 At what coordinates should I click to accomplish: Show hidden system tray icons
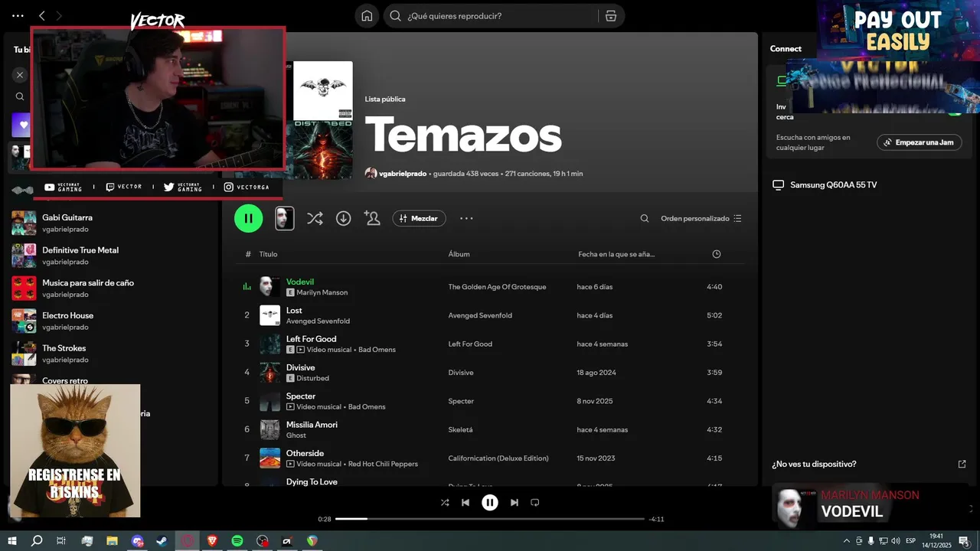tap(846, 540)
